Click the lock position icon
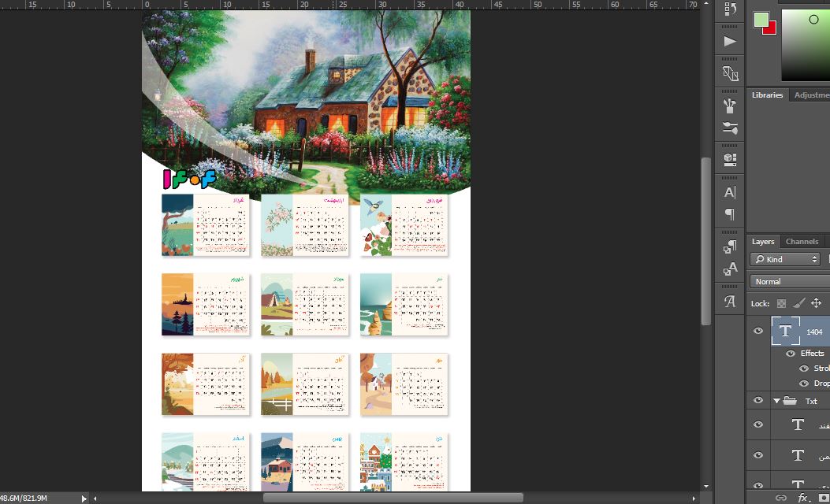830x504 pixels. (x=816, y=303)
